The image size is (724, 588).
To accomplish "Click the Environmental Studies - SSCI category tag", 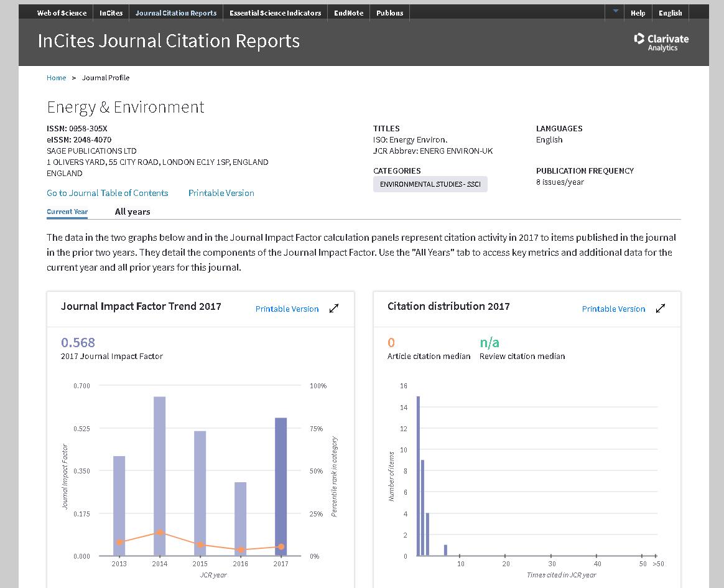I will pyautogui.click(x=430, y=184).
